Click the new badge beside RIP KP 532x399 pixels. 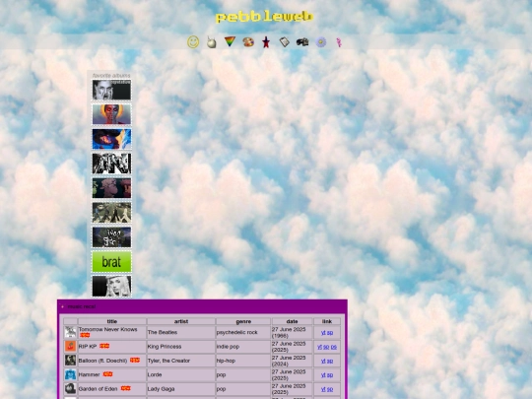pos(104,346)
